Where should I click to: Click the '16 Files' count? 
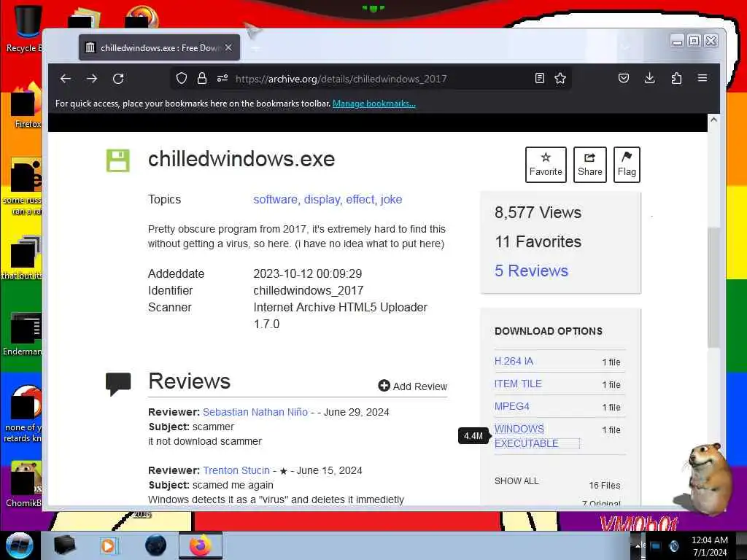click(x=605, y=485)
